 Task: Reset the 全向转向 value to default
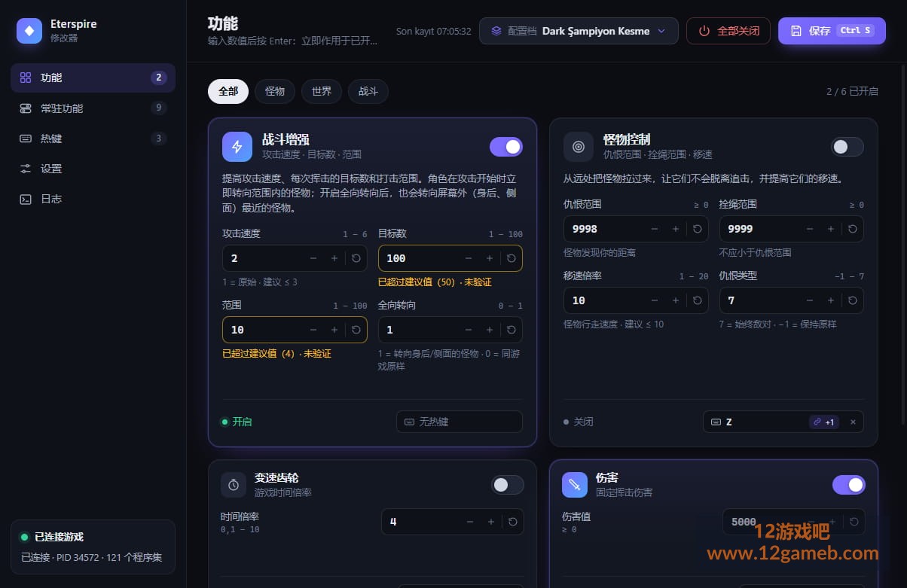512,330
